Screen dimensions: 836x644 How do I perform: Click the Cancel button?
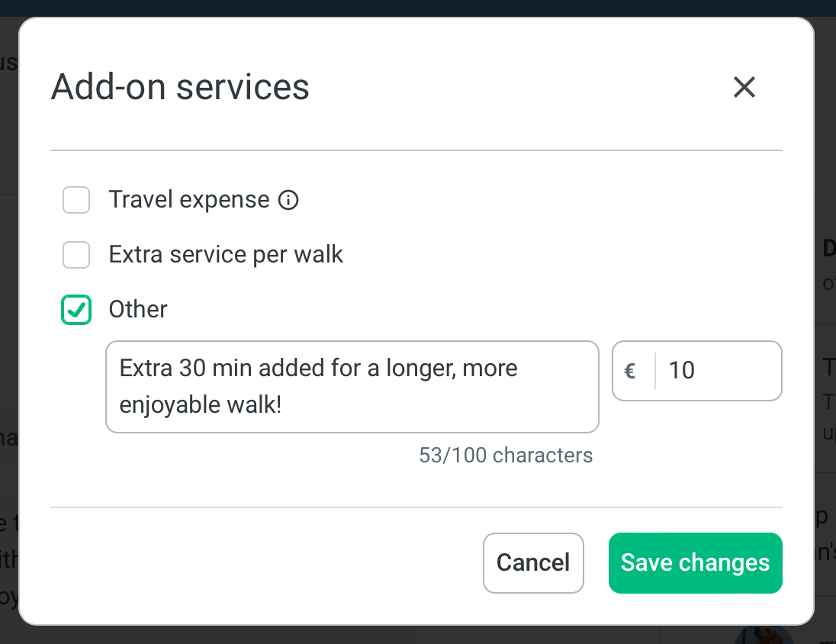click(533, 563)
